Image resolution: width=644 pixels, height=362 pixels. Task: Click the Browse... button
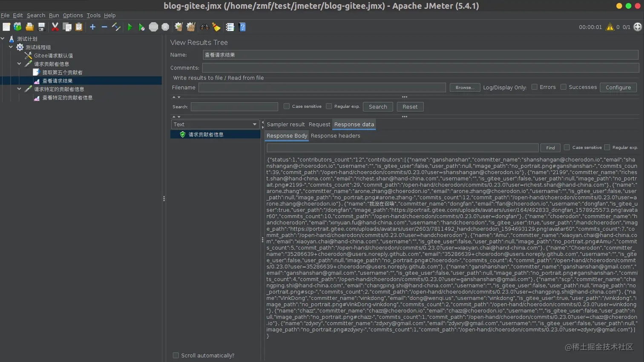[x=465, y=87]
